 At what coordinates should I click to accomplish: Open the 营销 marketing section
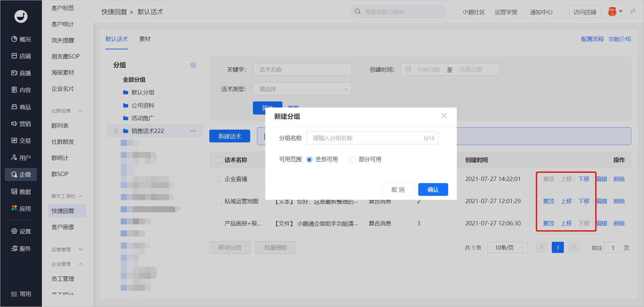tap(21, 124)
